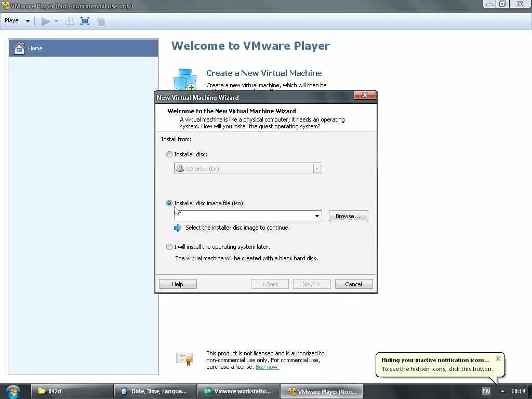Click the < Back button
Image resolution: width=532 pixels, height=399 pixels.
(270, 284)
